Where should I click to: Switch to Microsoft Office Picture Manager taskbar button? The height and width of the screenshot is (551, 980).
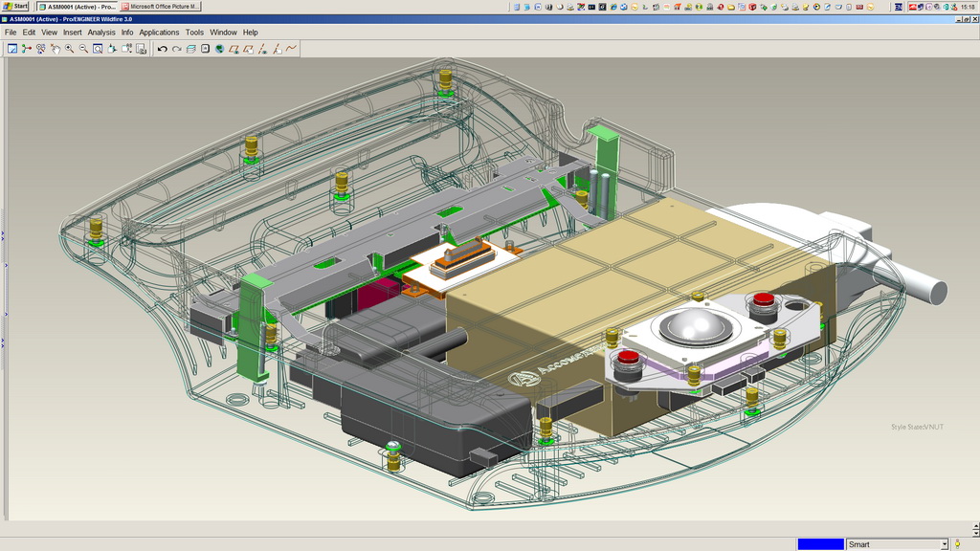click(160, 7)
